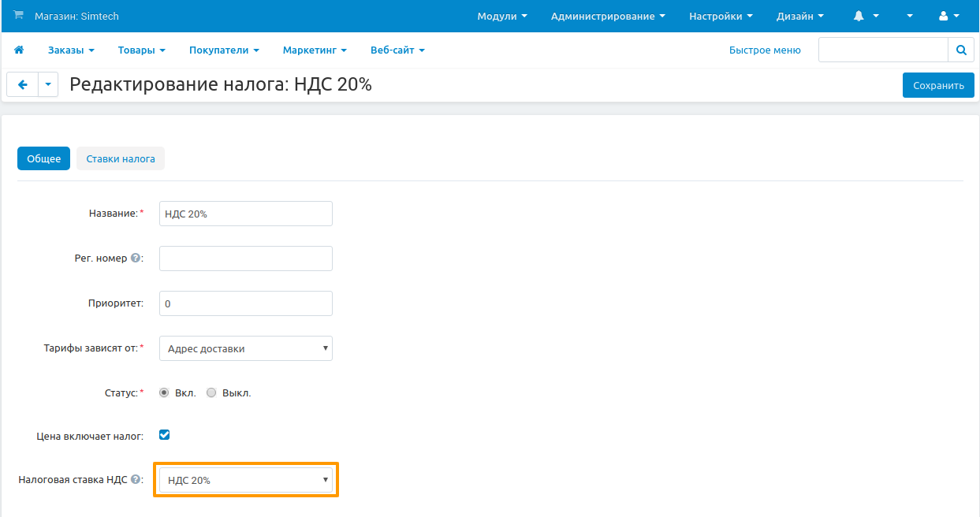Click the Быстрое меню link
This screenshot has height=517, width=980.
click(x=764, y=50)
